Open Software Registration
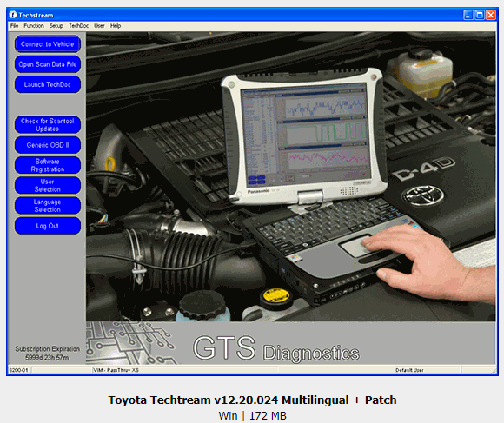Viewport: 504px width, 423px height. tap(48, 165)
